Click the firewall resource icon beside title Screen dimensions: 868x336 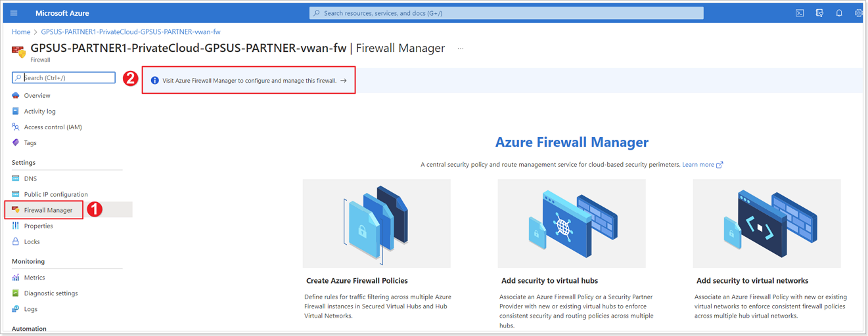click(x=19, y=51)
